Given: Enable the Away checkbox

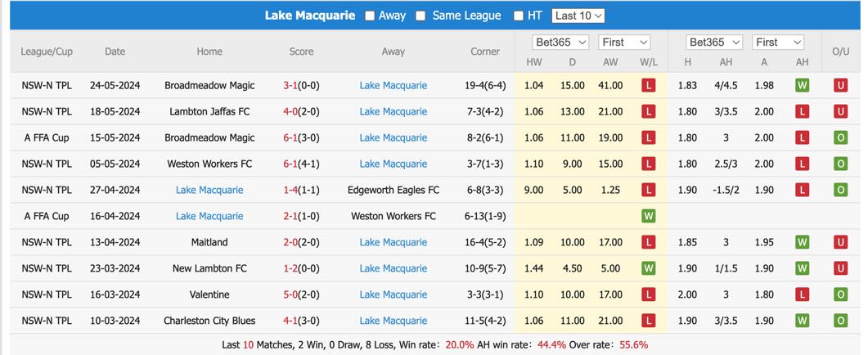Looking at the screenshot, I should [x=370, y=16].
